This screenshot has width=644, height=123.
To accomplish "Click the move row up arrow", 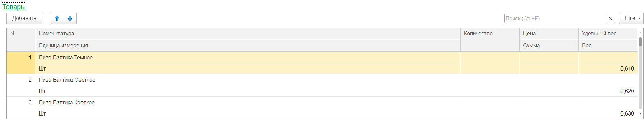I will [x=57, y=18].
